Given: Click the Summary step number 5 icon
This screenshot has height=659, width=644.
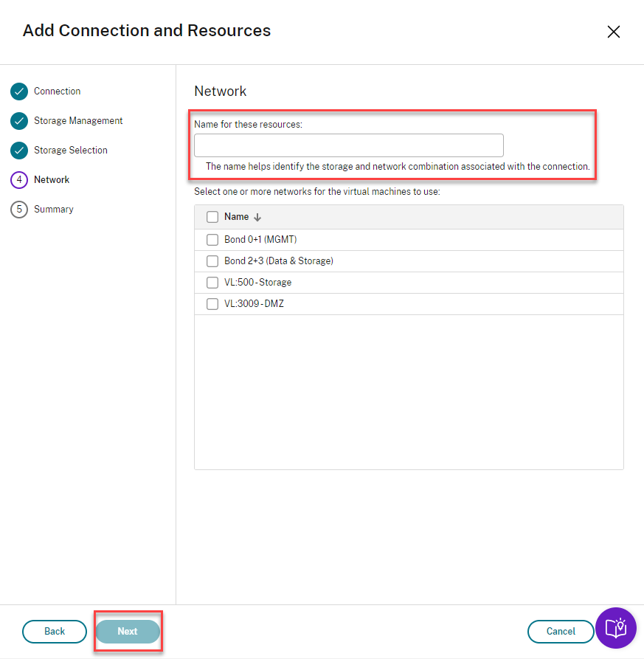Looking at the screenshot, I should pos(19,210).
